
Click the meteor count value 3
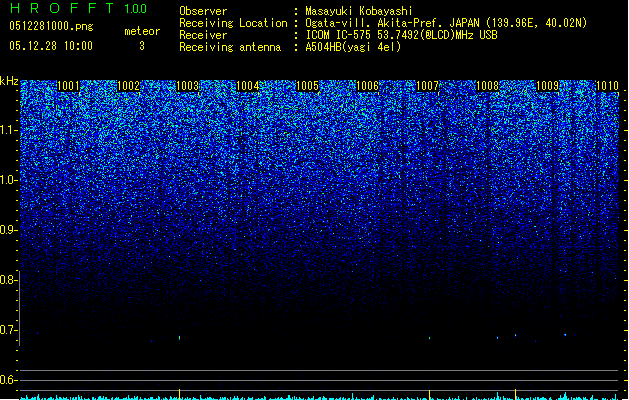[x=142, y=46]
